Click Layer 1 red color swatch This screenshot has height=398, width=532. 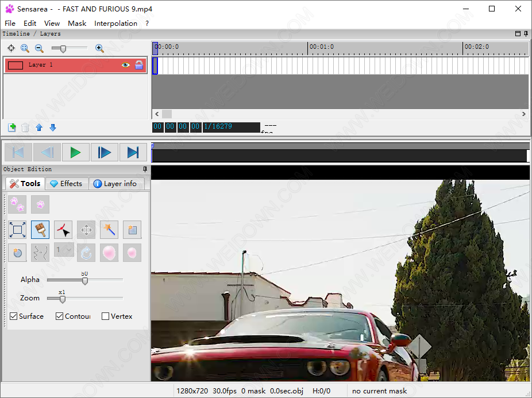click(x=16, y=65)
